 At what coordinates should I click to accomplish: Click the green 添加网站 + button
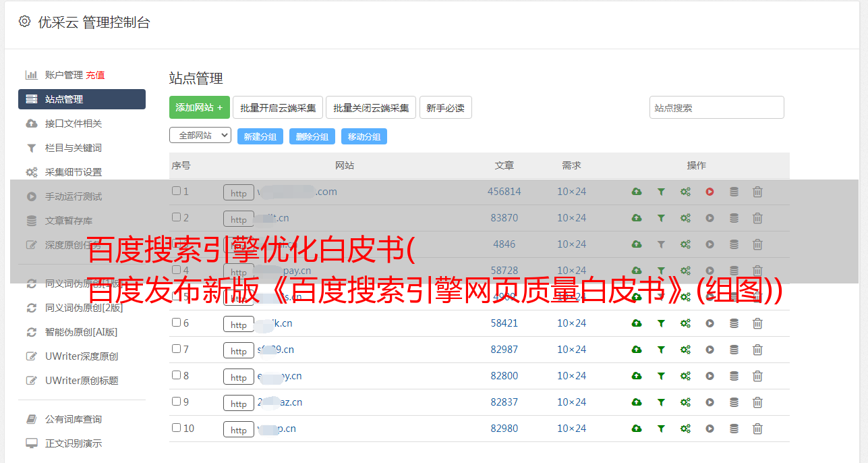(200, 107)
